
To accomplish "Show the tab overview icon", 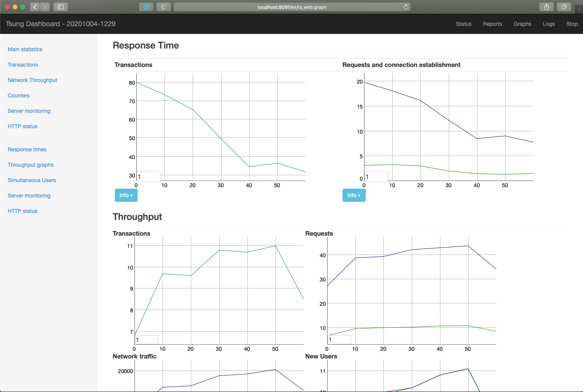I will click(564, 7).
